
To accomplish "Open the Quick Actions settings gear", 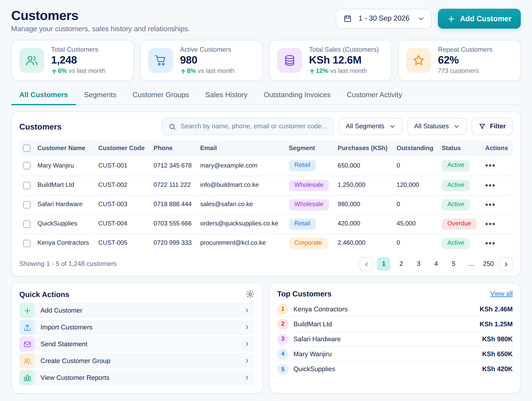I will click(x=250, y=294).
